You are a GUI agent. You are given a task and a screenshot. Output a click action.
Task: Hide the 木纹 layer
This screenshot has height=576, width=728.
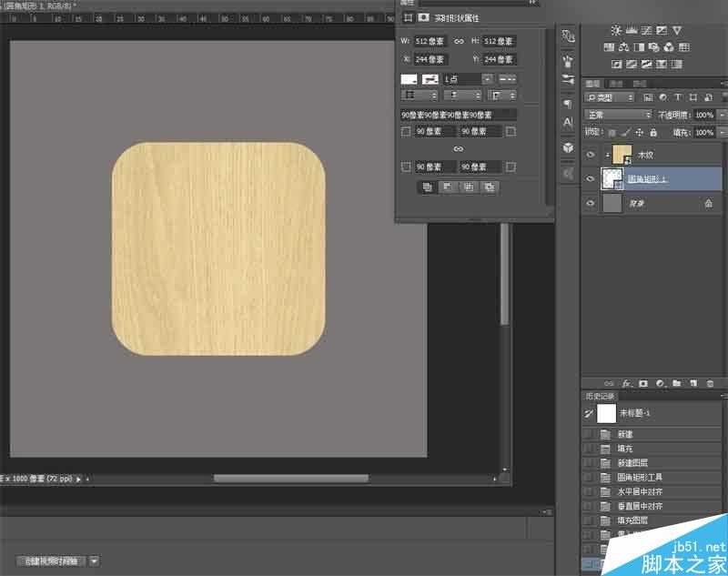click(591, 155)
